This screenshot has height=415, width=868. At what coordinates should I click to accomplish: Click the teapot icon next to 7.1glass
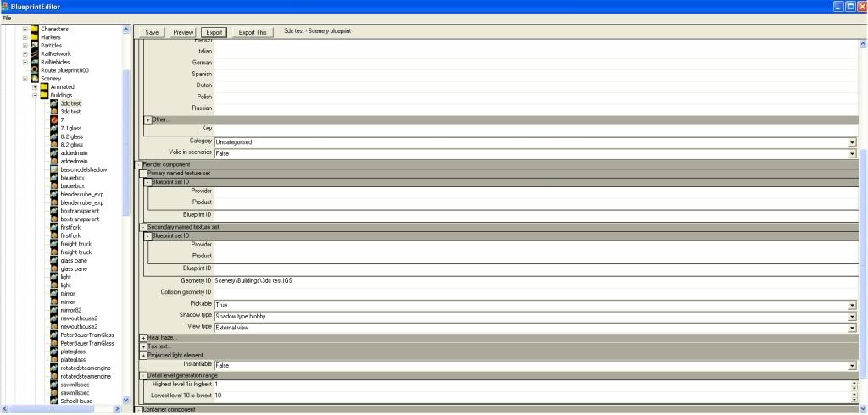tap(54, 128)
